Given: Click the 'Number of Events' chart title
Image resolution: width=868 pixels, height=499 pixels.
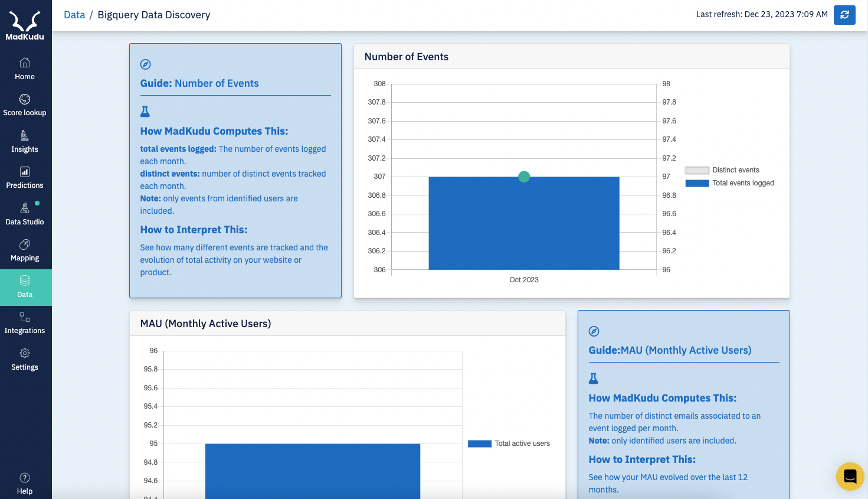Looking at the screenshot, I should coord(407,57).
